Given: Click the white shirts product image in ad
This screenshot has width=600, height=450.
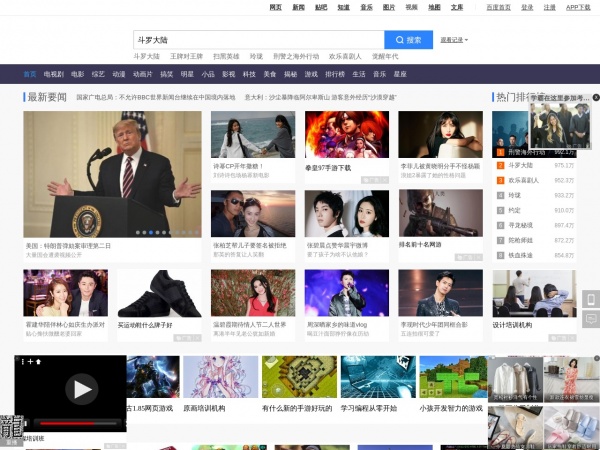Looking at the screenshot, I should [x=515, y=379].
